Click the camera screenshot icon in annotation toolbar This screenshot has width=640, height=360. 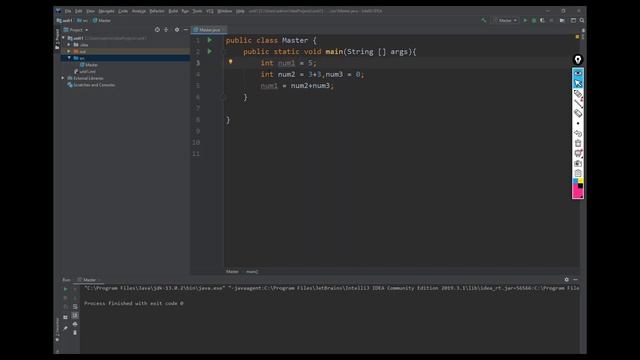coord(578,163)
